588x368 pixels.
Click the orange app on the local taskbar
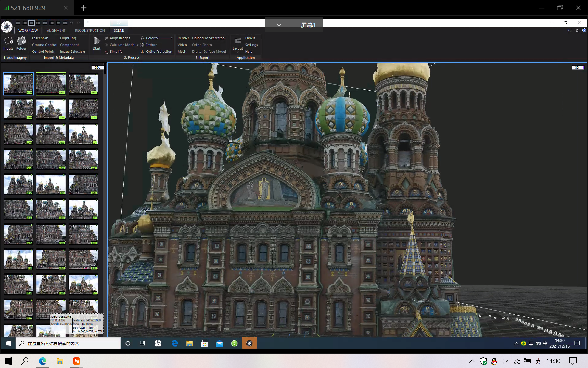coord(77,361)
